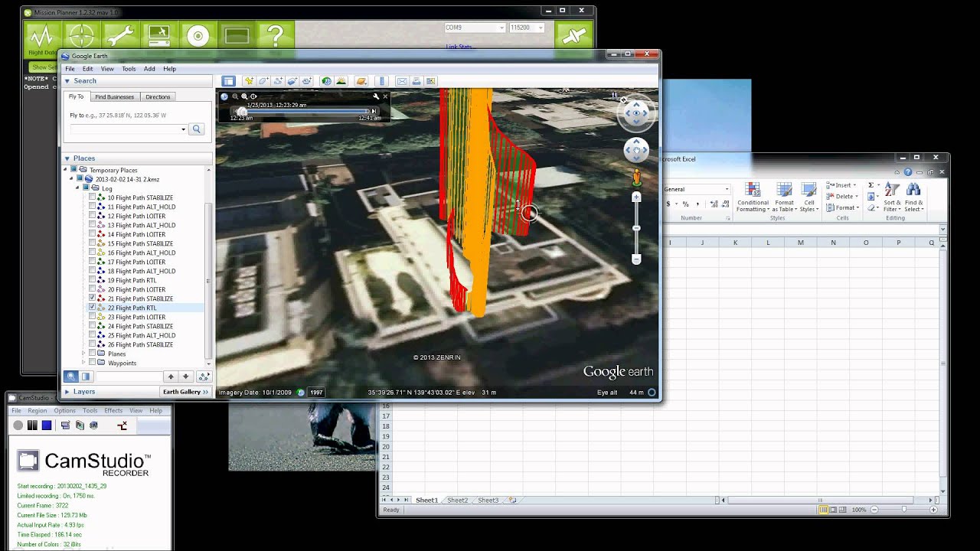
Task: Expand the Planes folder tree node
Action: 83,354
